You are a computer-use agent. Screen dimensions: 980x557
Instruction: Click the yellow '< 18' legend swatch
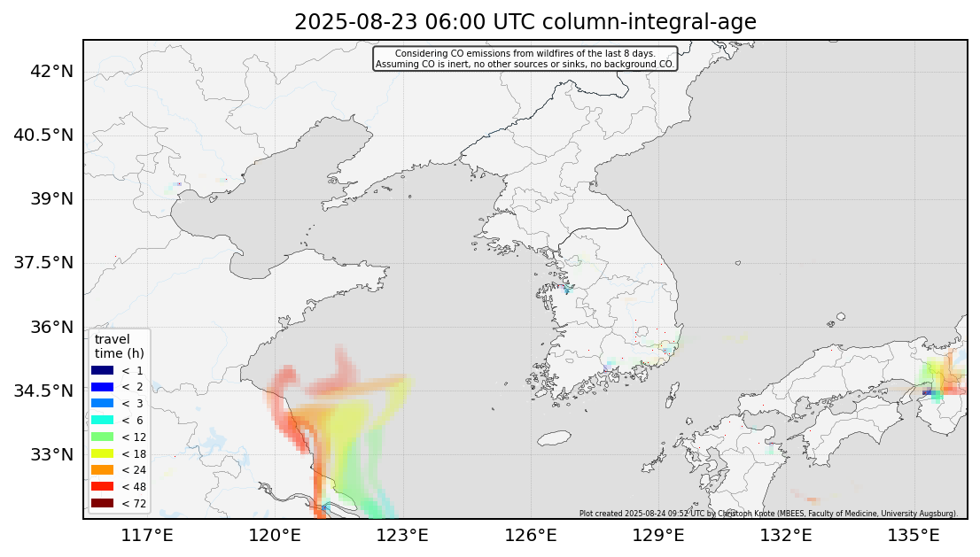[103, 453]
